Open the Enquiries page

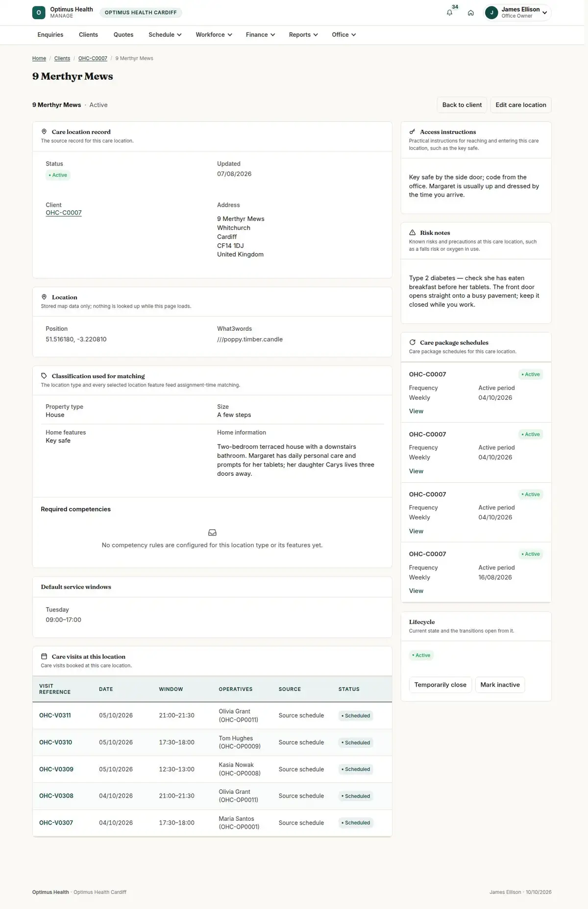click(50, 35)
